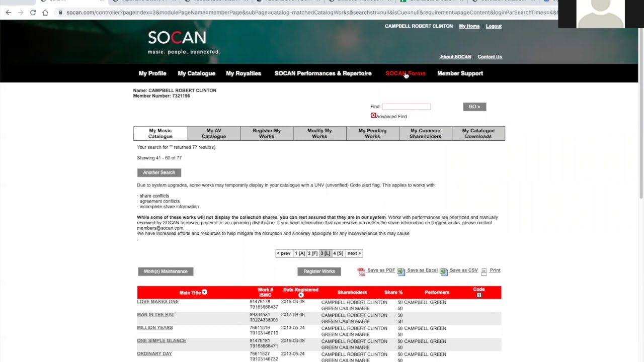Viewport: 644px width, 362px height.
Task: Click the browser back arrow
Action: coord(9,12)
